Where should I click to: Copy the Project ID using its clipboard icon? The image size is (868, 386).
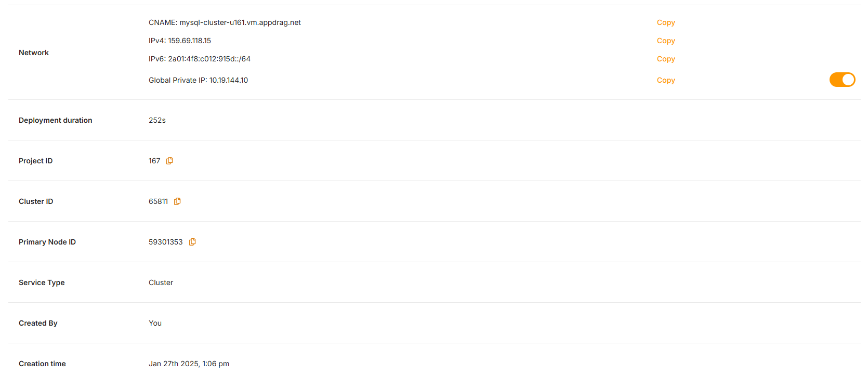169,161
